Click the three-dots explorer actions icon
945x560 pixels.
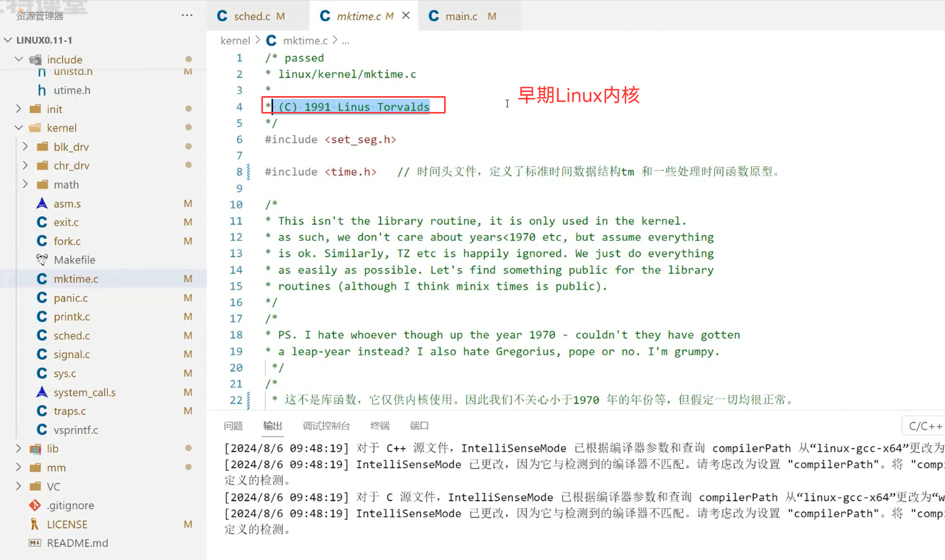click(x=187, y=15)
